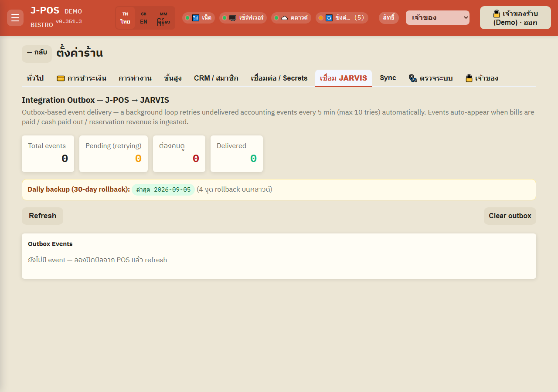Click the network signal icon

coord(196,18)
